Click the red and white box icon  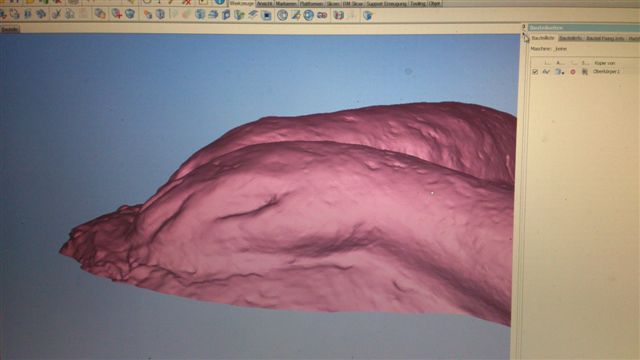(x=338, y=16)
